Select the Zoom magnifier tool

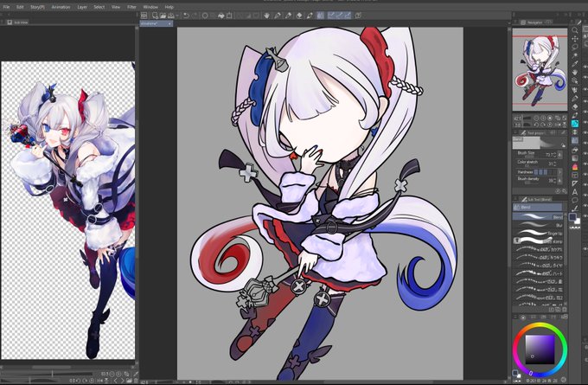[575, 30]
